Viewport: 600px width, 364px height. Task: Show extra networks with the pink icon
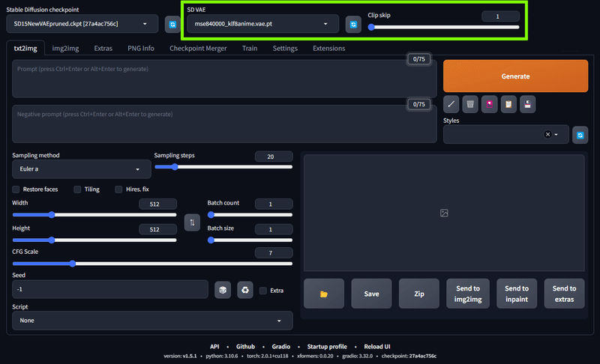tap(490, 104)
